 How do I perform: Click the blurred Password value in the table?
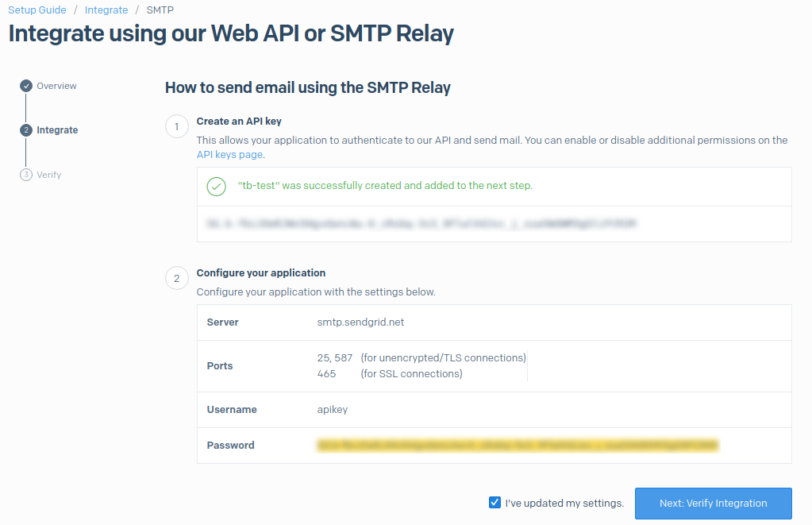click(x=516, y=445)
